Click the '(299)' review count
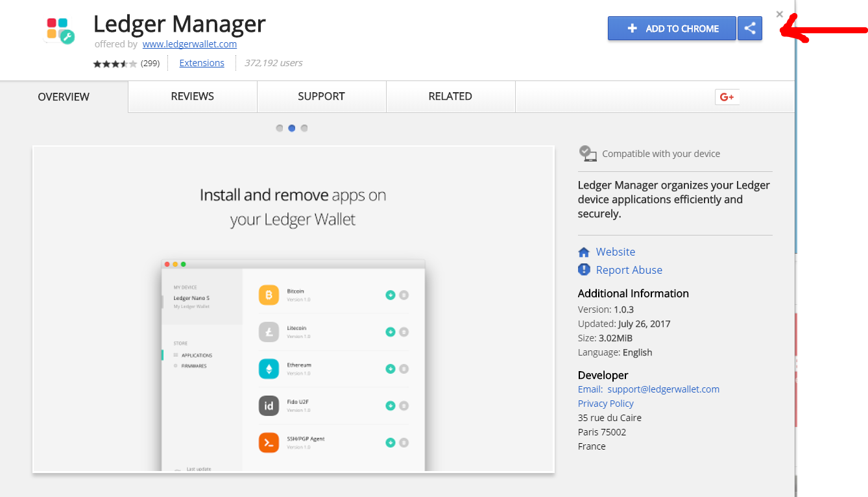The width and height of the screenshot is (868, 497). tap(150, 64)
